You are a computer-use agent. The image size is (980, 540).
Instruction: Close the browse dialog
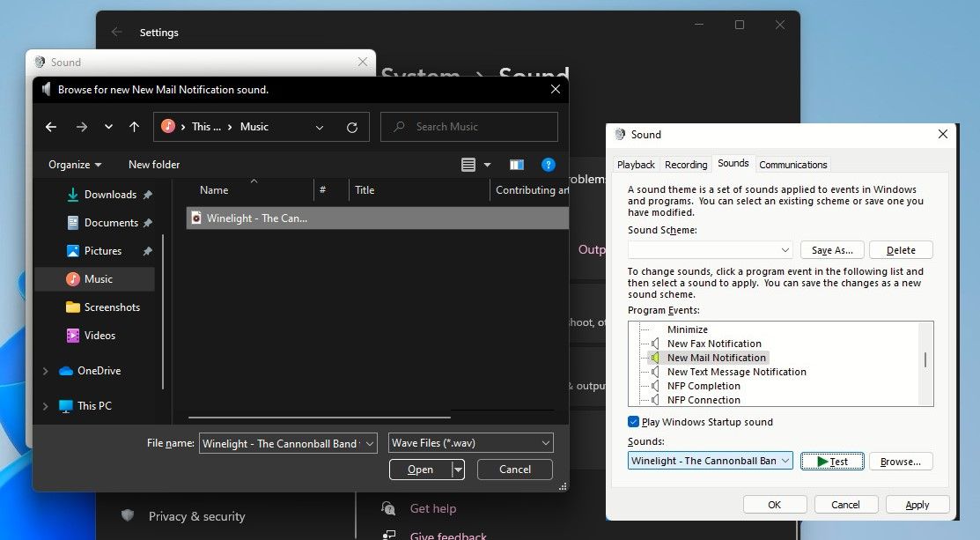(x=555, y=89)
